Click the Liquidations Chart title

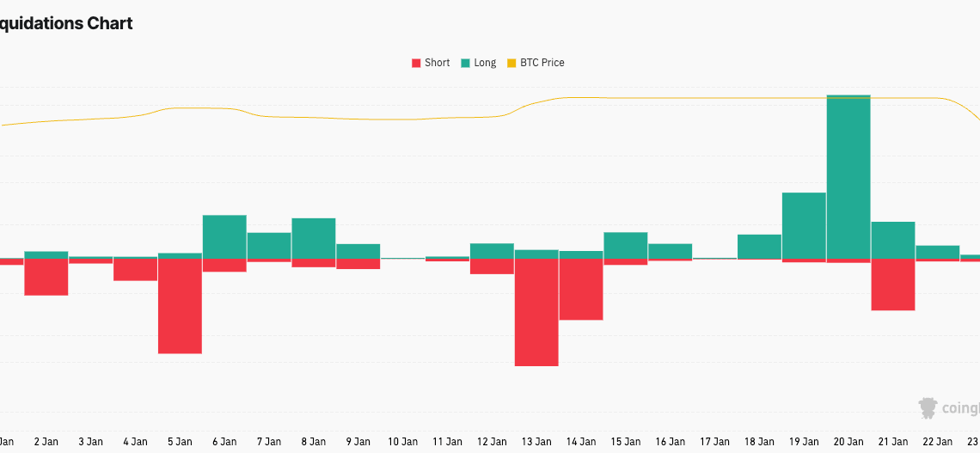point(66,23)
